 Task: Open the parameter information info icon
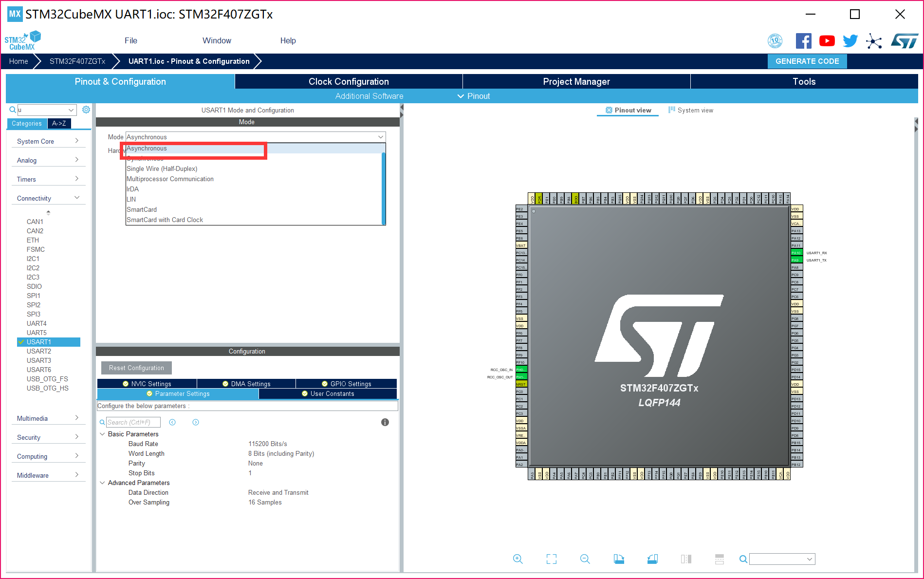(x=385, y=422)
